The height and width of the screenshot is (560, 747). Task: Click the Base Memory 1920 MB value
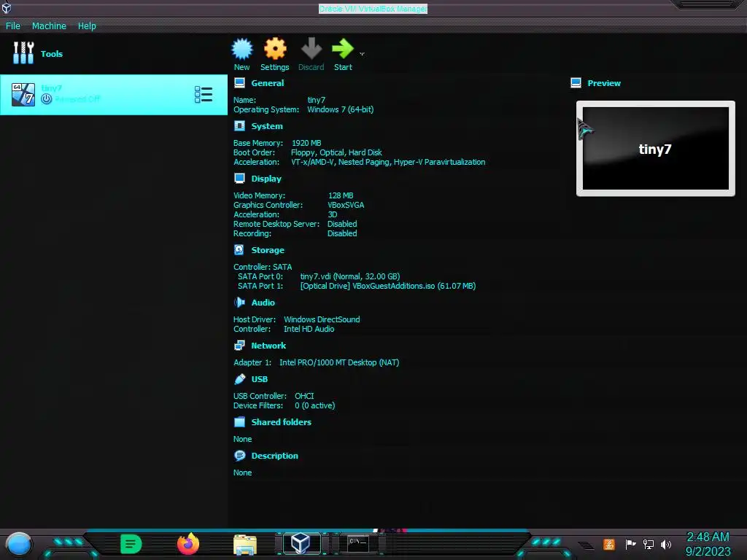tap(307, 143)
